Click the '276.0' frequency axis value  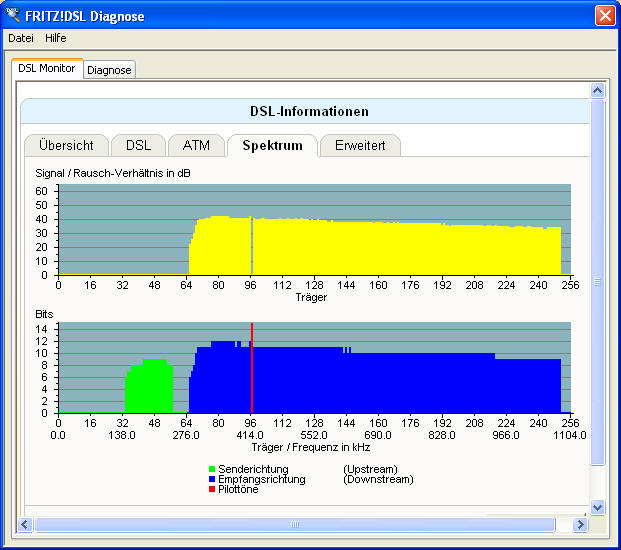click(186, 436)
